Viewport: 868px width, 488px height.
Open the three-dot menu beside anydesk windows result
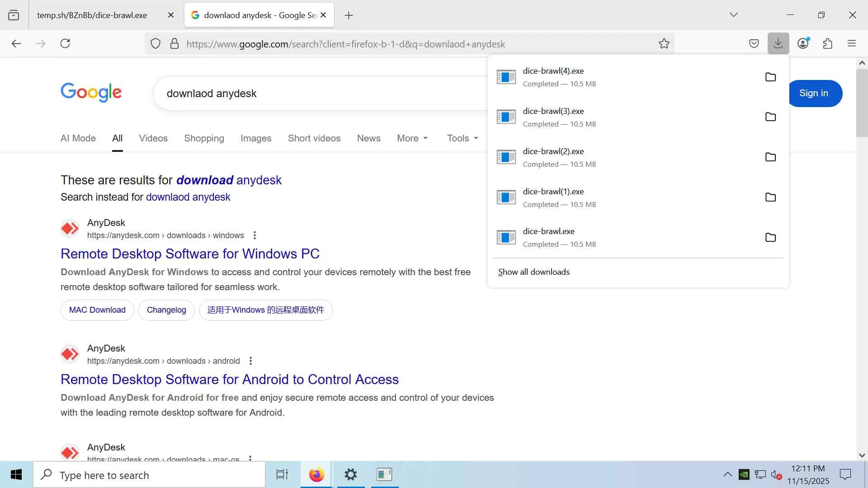pyautogui.click(x=255, y=235)
